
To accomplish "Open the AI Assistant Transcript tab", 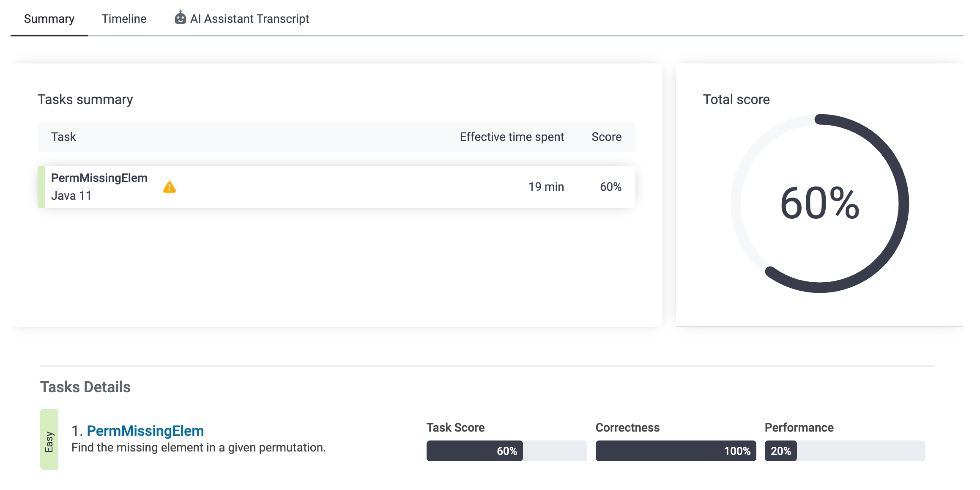I will [249, 19].
